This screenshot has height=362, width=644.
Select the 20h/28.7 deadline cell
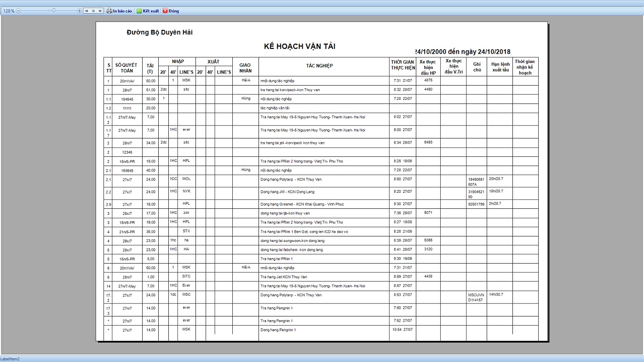[x=496, y=178]
